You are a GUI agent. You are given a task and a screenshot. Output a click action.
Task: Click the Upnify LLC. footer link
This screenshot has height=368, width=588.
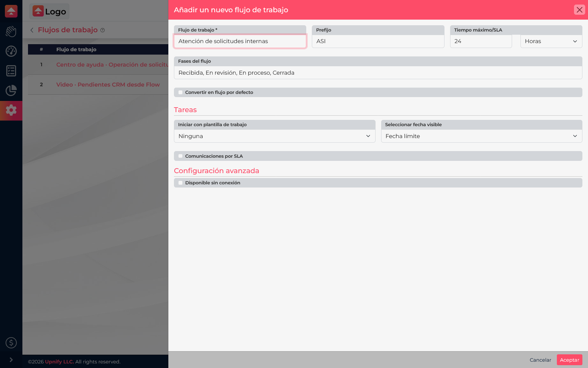[x=59, y=362]
